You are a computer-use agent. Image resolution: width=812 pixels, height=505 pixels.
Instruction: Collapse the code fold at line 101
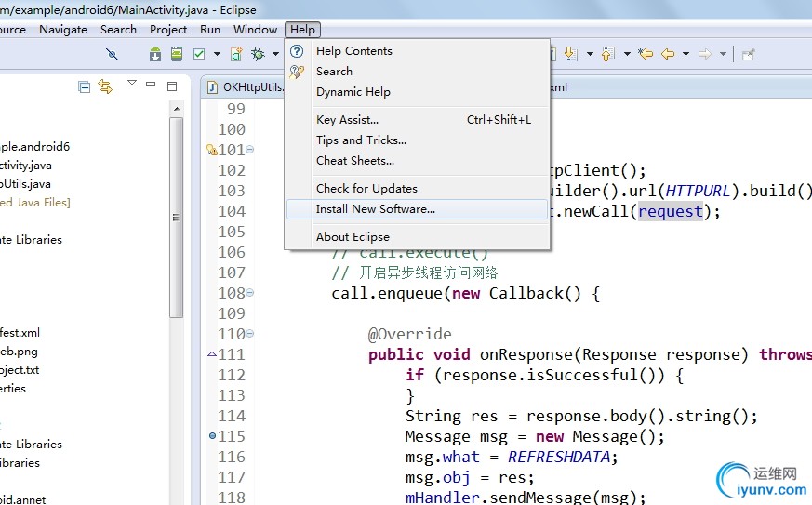coord(249,149)
